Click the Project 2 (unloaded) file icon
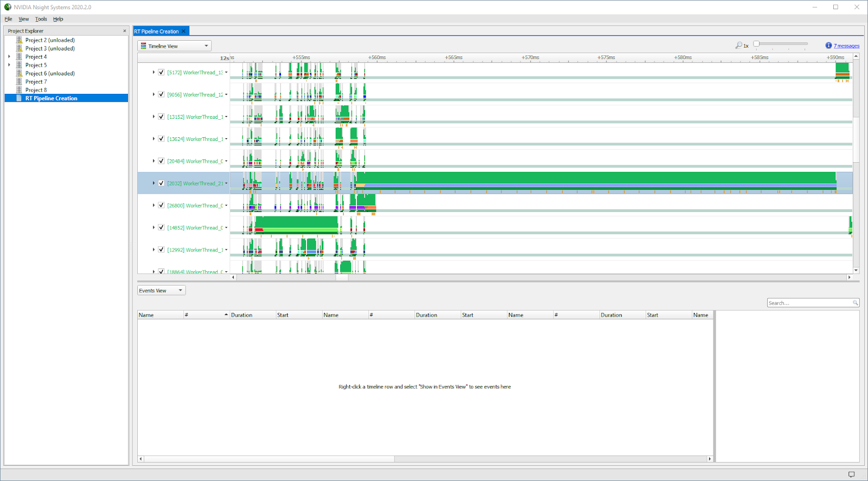This screenshot has width=868, height=481. pyautogui.click(x=20, y=40)
